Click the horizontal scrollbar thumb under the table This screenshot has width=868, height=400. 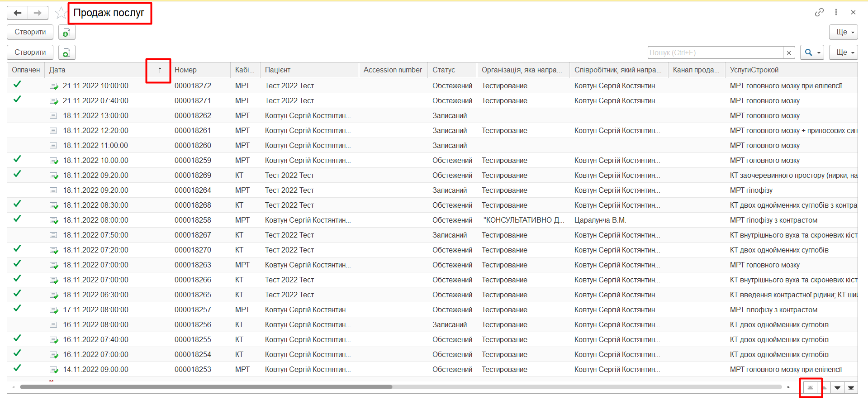[x=206, y=387]
